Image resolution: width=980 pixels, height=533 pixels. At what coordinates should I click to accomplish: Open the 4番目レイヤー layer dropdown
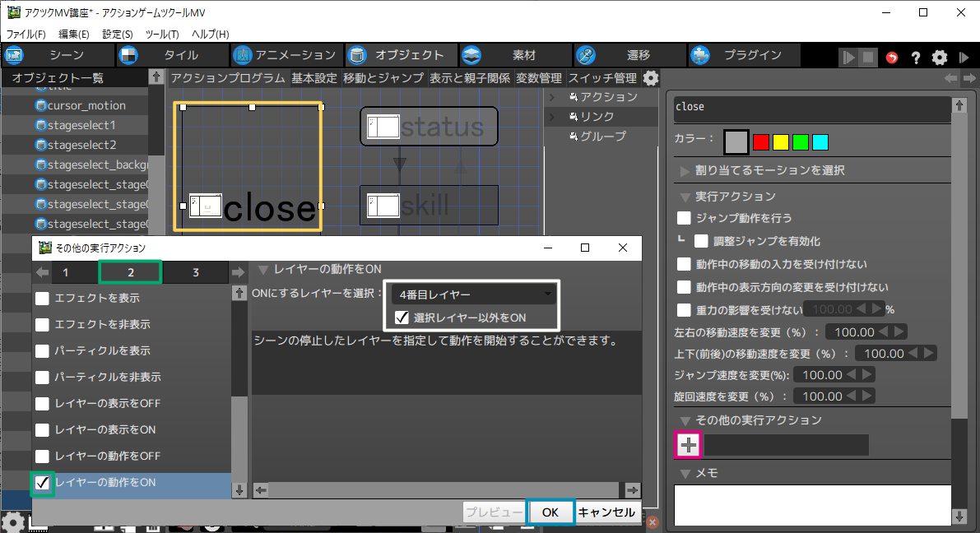pos(474,294)
